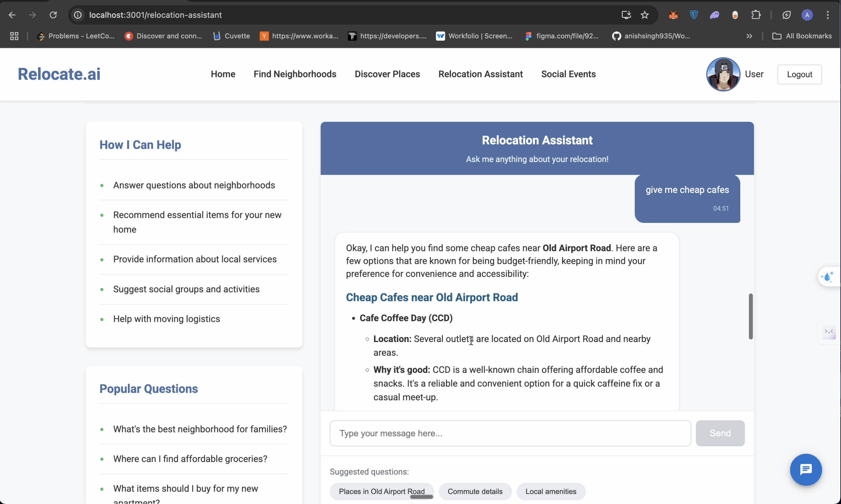841x504 pixels.
Task: Click the Relocate.ai logo
Action: (x=59, y=74)
